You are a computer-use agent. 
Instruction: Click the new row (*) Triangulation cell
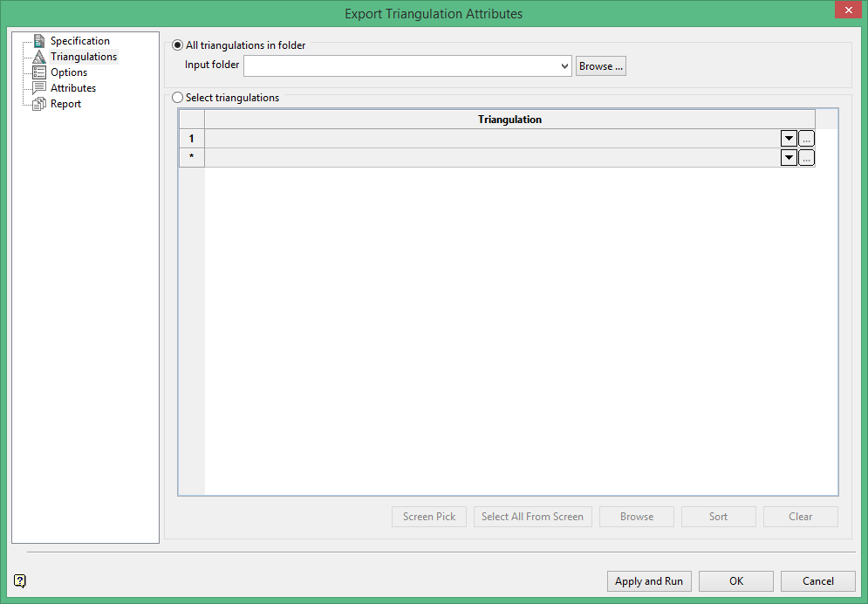point(493,158)
